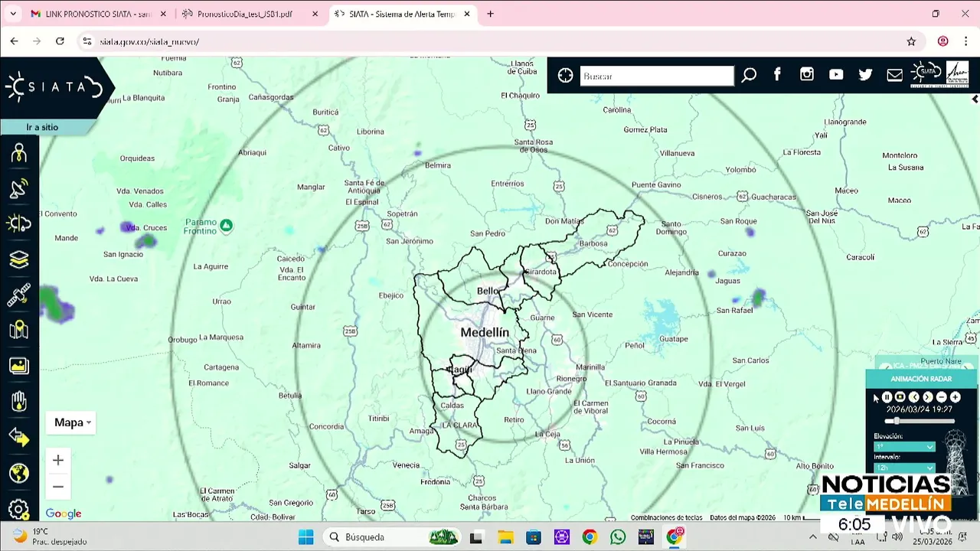Click the email envelope icon
Image resolution: width=980 pixels, height=551 pixels.
894,74
